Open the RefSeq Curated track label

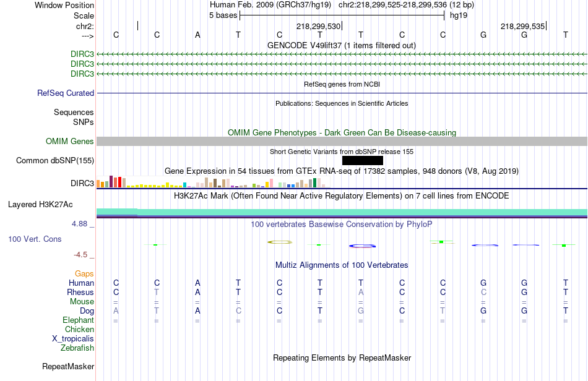66,93
